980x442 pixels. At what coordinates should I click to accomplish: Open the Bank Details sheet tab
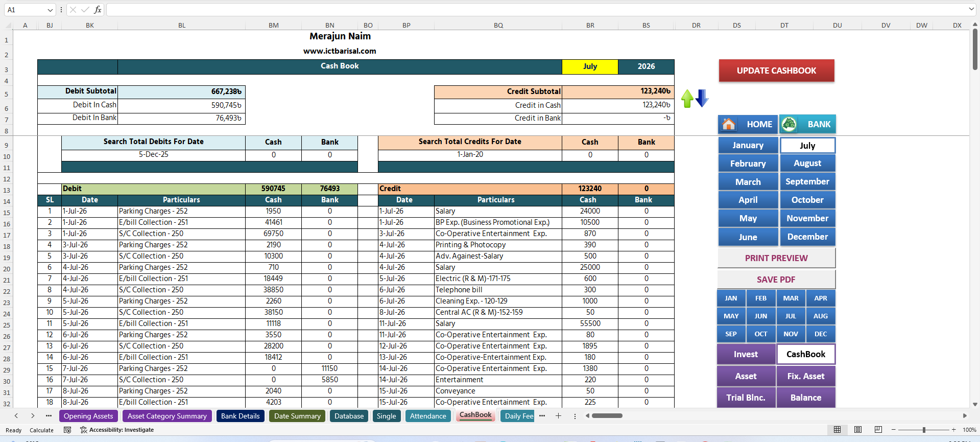coord(241,416)
